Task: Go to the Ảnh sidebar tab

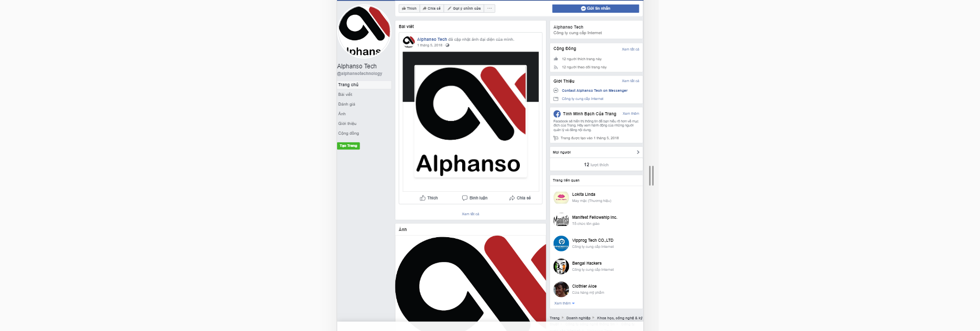Action: coord(342,114)
